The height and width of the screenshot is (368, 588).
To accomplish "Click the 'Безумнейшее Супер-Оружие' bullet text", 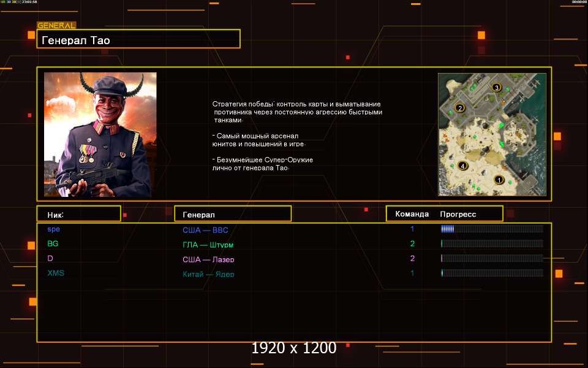I will coord(263,163).
